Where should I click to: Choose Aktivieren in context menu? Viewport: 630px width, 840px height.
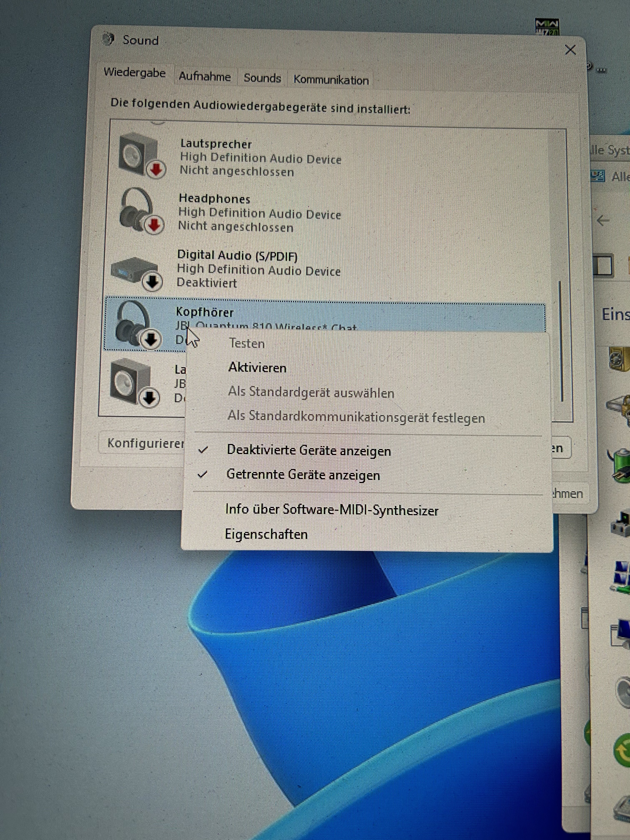(257, 367)
